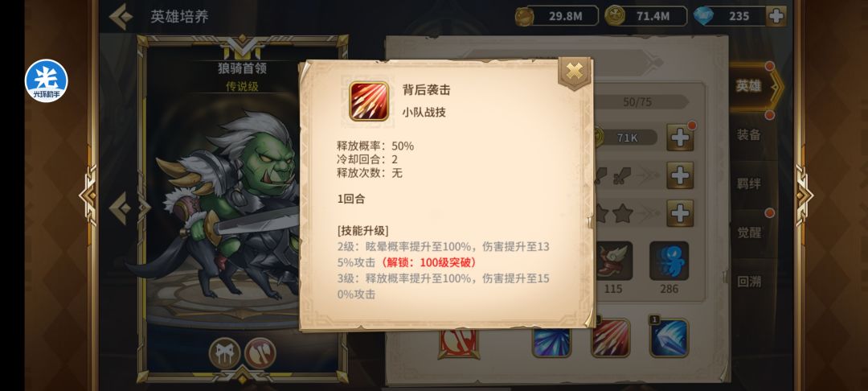Tap the winged boot stat icon 115
The height and width of the screenshot is (391, 868).
coord(612,261)
